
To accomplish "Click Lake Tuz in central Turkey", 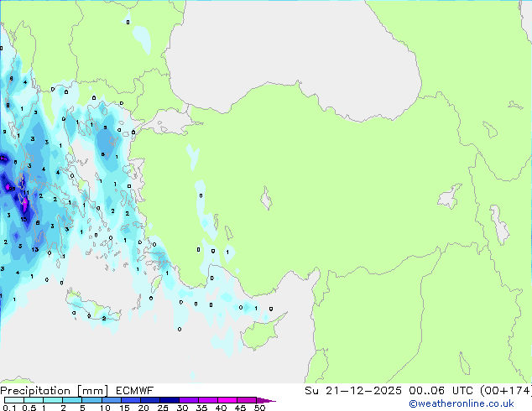I will (x=267, y=200).
